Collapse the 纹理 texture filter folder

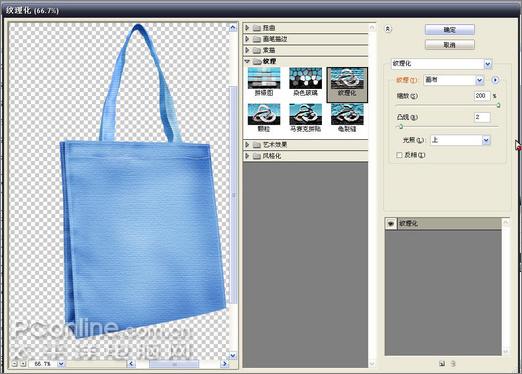[x=247, y=61]
